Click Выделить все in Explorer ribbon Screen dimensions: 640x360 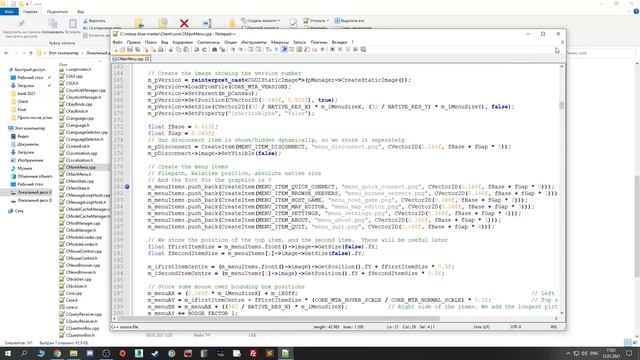349,20
